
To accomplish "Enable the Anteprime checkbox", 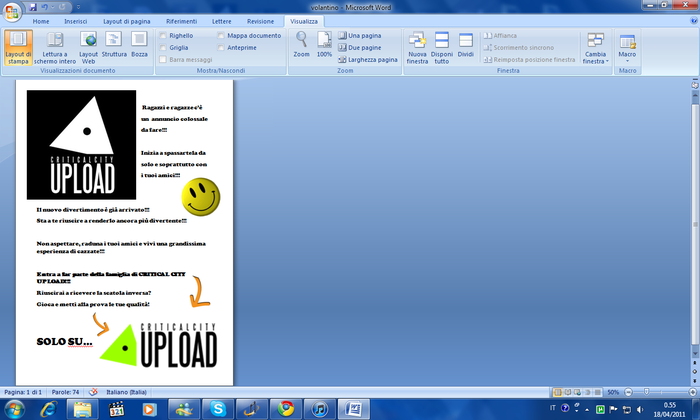I will click(x=237, y=47).
